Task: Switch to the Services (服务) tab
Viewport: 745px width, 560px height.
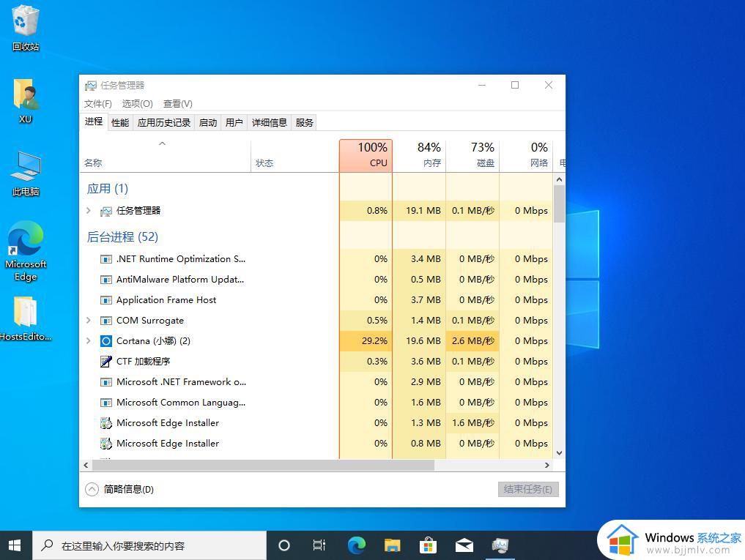Action: tap(304, 122)
